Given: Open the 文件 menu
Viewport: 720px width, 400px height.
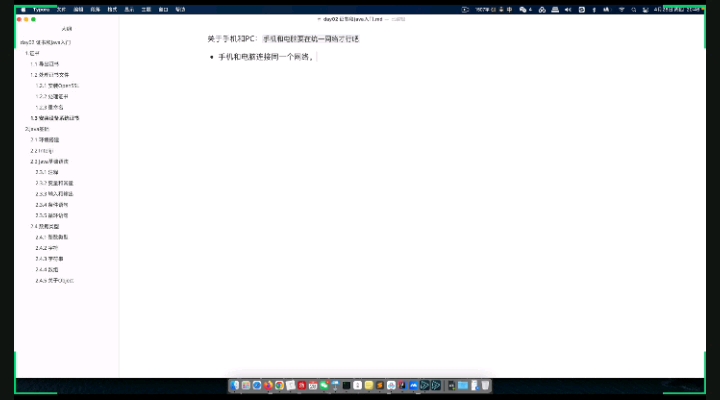Looking at the screenshot, I should [61, 10].
